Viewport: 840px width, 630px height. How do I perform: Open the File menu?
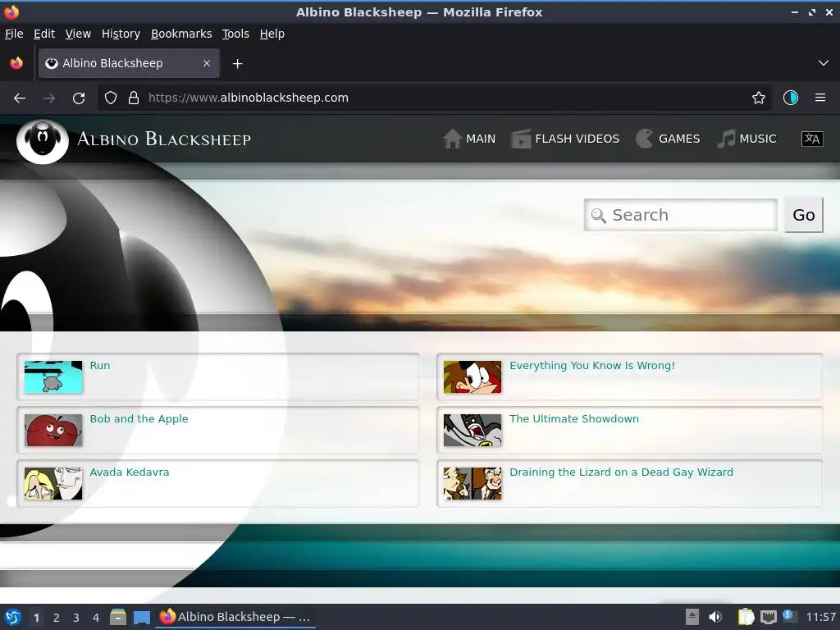click(x=14, y=34)
